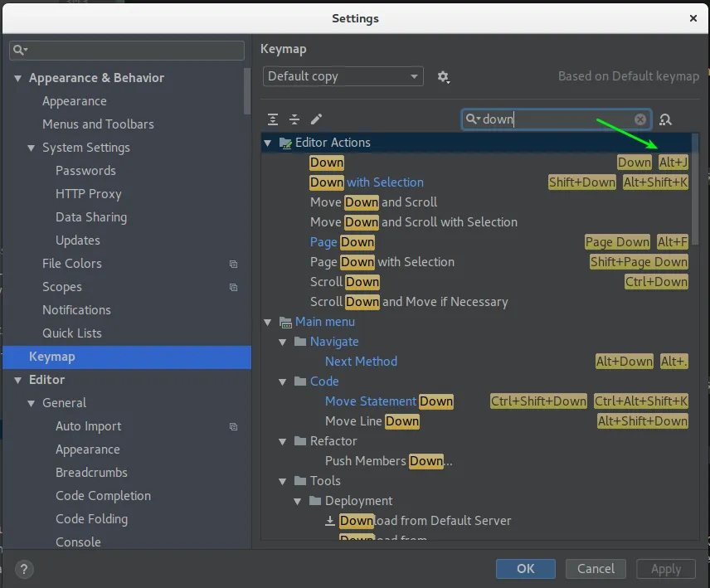Open Notifications settings page
Screen dimensions: 710x588
point(76,310)
